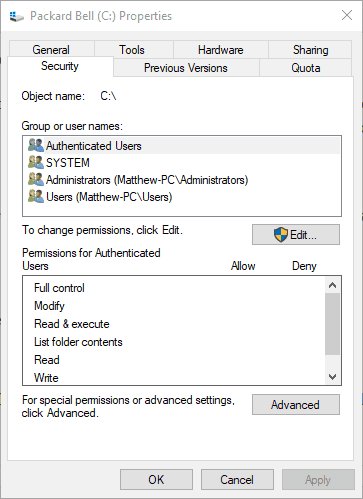The height and width of the screenshot is (499, 363).
Task: Click permissions list scroll up arrow
Action: (332, 285)
